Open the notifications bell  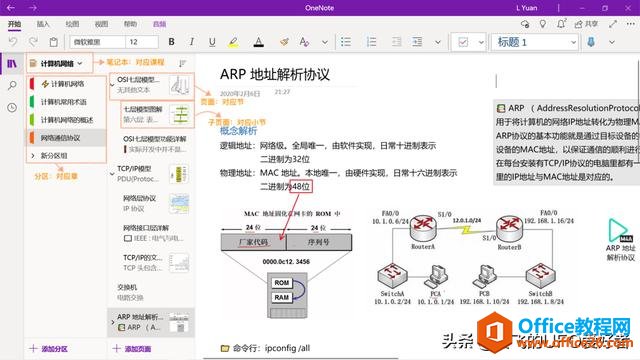(x=562, y=24)
